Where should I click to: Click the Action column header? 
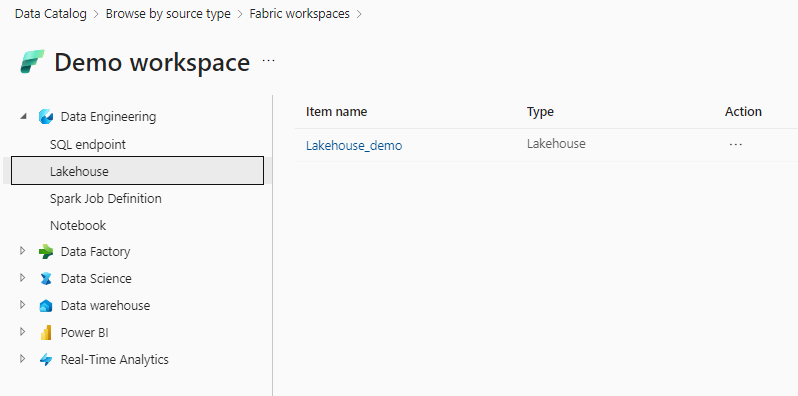coord(743,111)
